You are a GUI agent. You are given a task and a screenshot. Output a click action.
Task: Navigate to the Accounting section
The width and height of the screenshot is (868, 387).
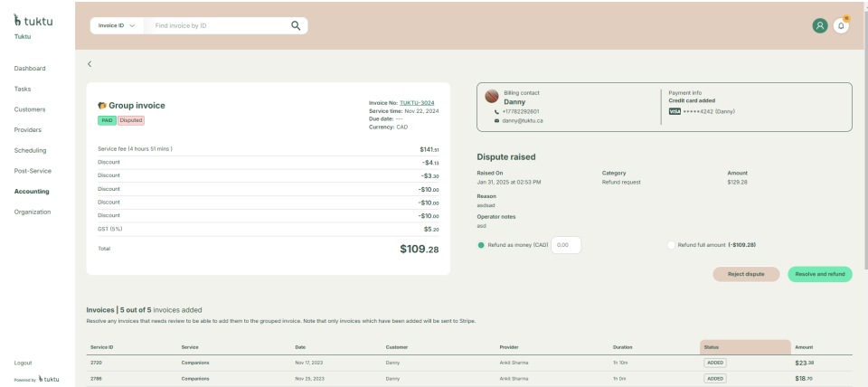click(x=32, y=192)
